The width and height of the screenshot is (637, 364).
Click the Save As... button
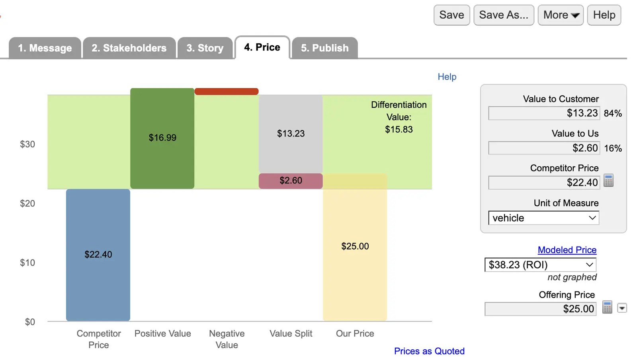tap(503, 15)
